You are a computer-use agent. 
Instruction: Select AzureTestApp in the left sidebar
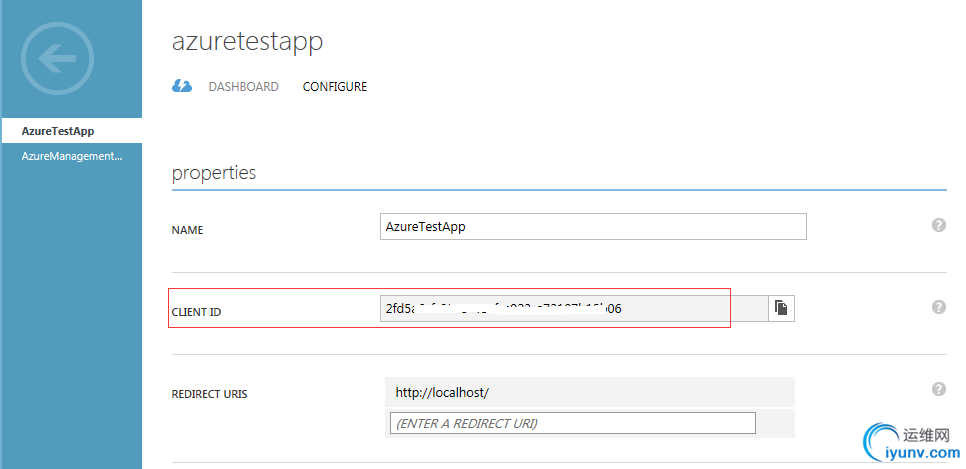[71, 131]
